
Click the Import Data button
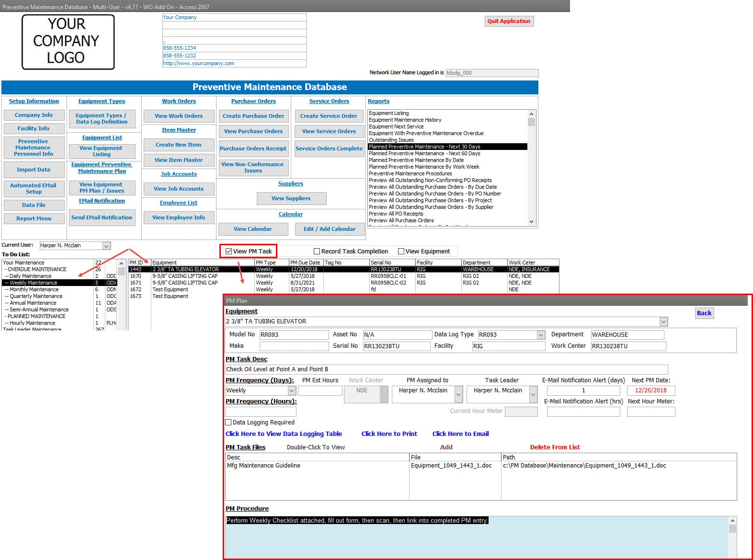coord(34,170)
